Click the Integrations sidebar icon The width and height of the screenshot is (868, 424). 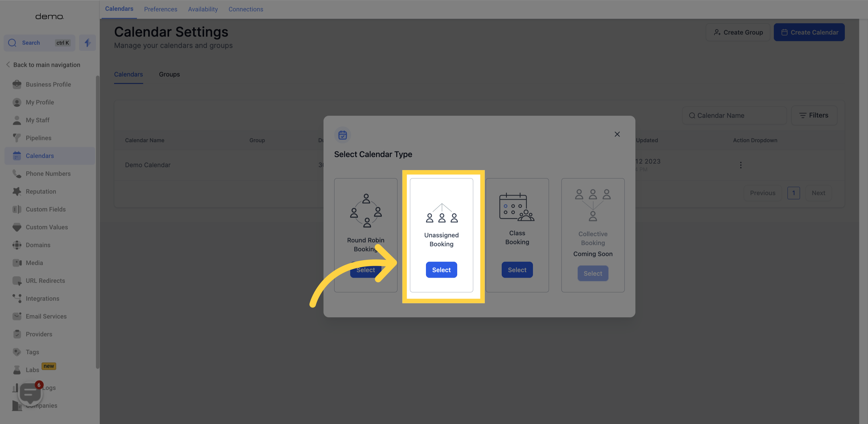(x=17, y=299)
